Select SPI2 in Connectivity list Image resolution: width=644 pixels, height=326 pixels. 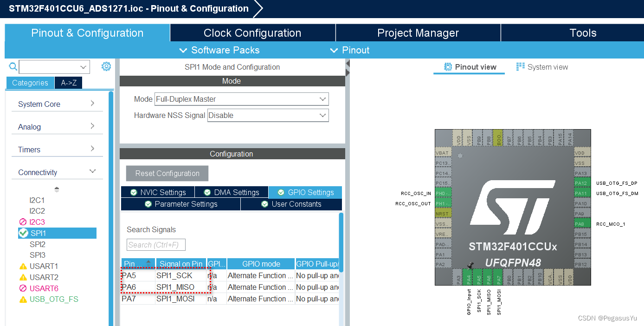(38, 244)
